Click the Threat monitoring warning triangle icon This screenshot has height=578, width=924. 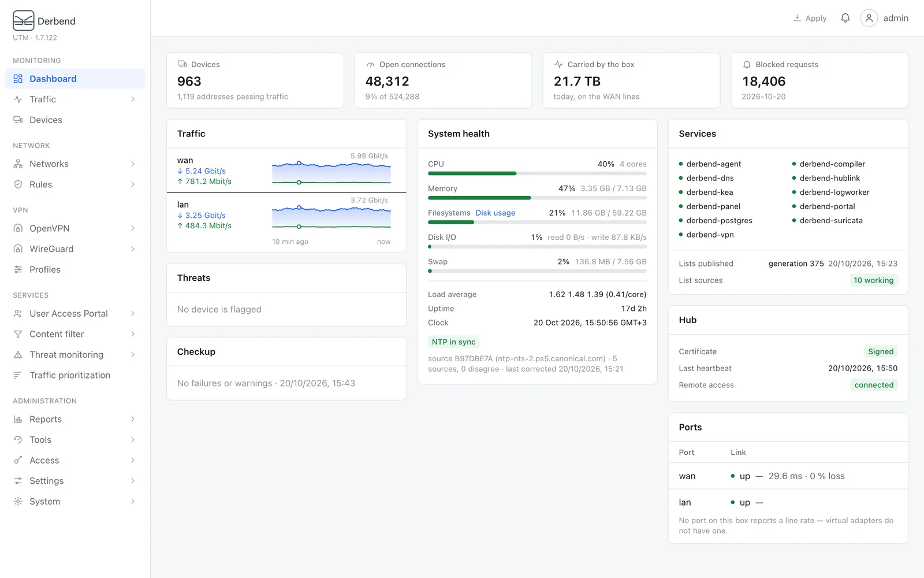[18, 355]
